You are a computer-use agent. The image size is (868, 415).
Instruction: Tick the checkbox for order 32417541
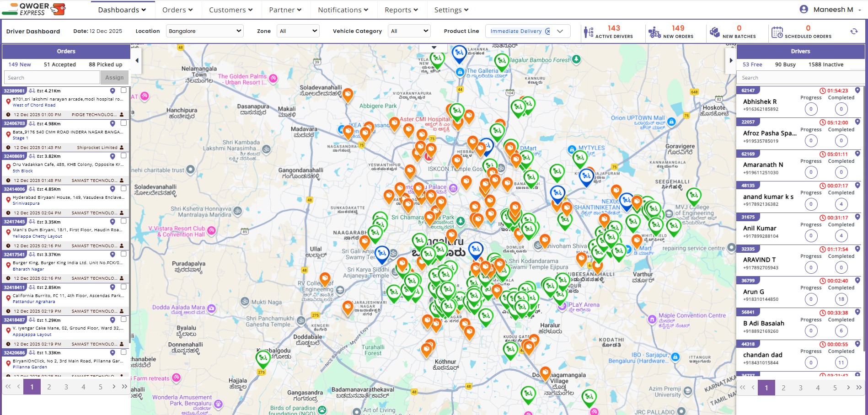(123, 254)
